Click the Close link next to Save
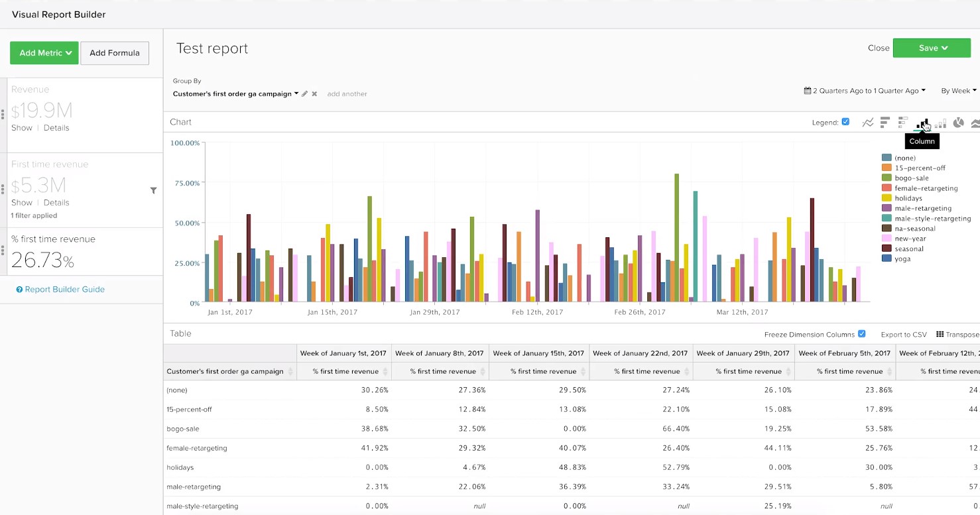 (x=878, y=48)
